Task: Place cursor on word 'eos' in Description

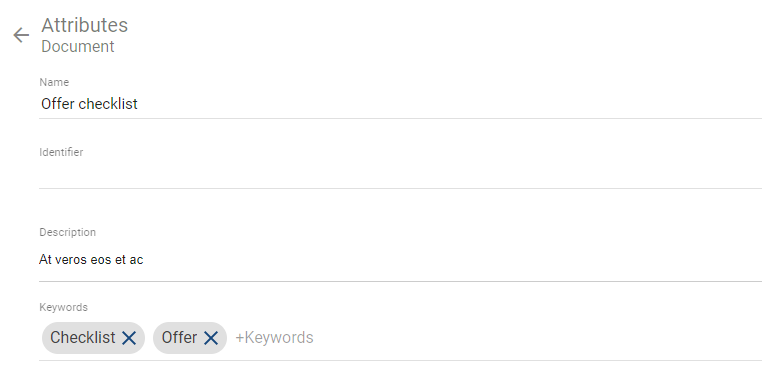Action: pyautogui.click(x=101, y=260)
